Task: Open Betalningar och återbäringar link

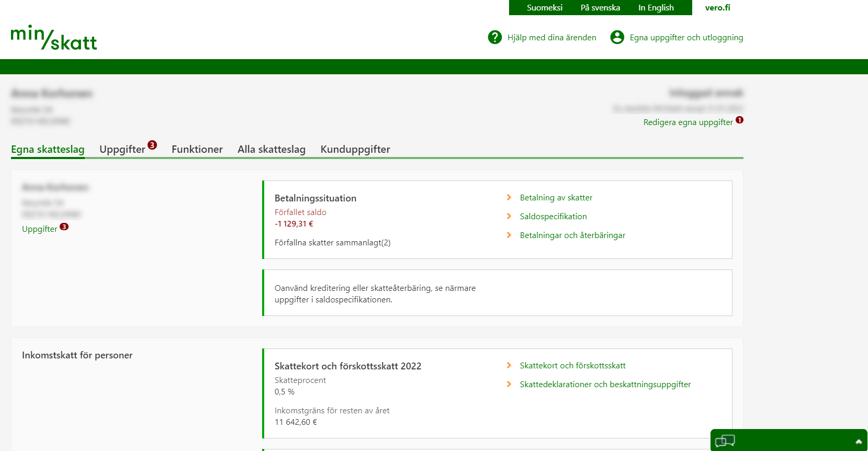Action: pyautogui.click(x=572, y=235)
